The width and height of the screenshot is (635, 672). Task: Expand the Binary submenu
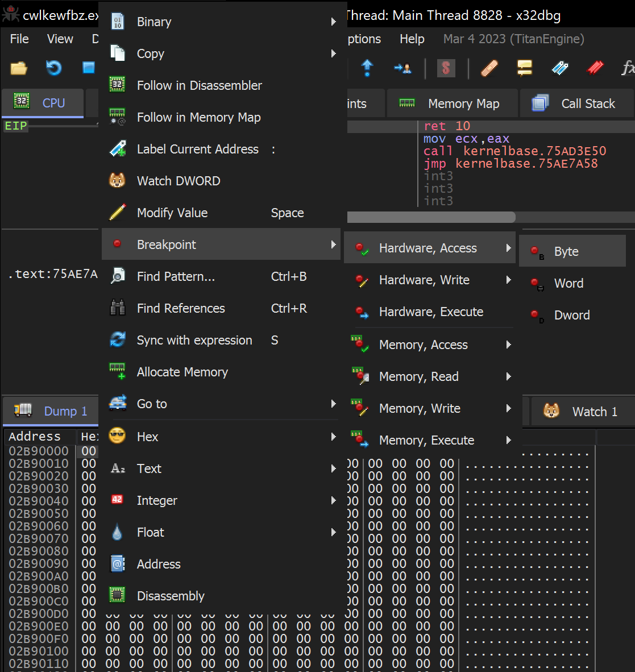[334, 22]
